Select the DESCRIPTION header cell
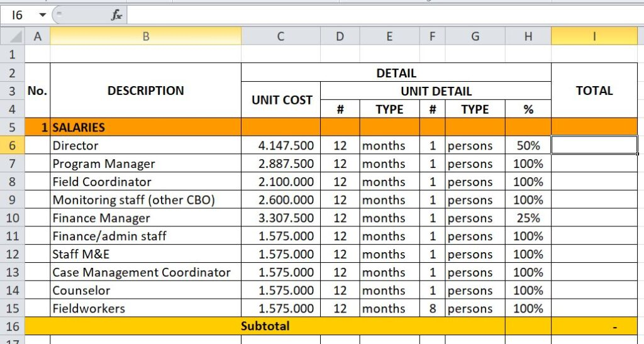This screenshot has width=644, height=344. click(145, 91)
